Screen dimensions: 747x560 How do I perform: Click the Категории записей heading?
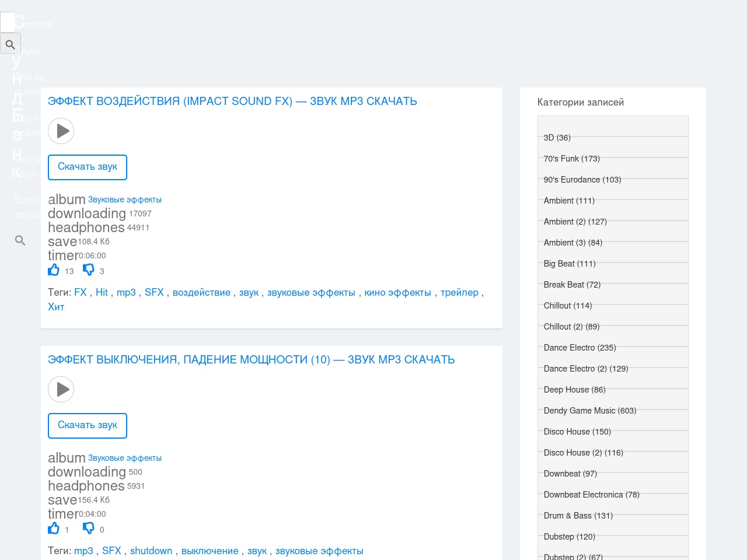click(x=581, y=102)
